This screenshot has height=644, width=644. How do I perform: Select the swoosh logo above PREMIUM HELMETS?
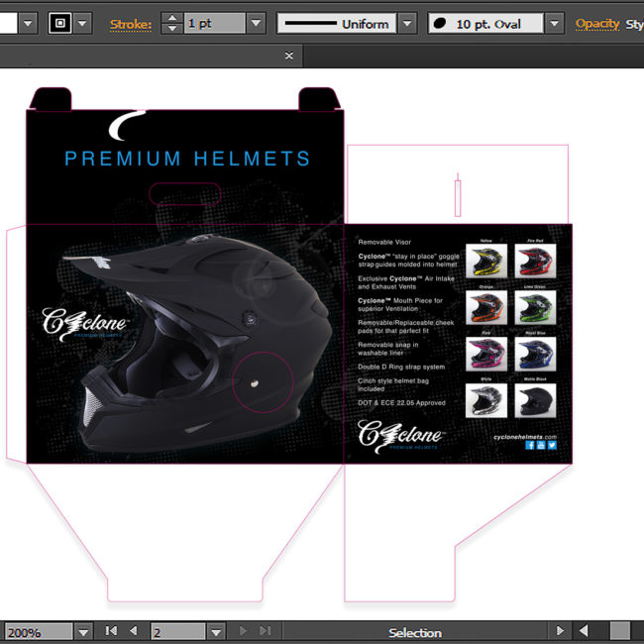127,125
